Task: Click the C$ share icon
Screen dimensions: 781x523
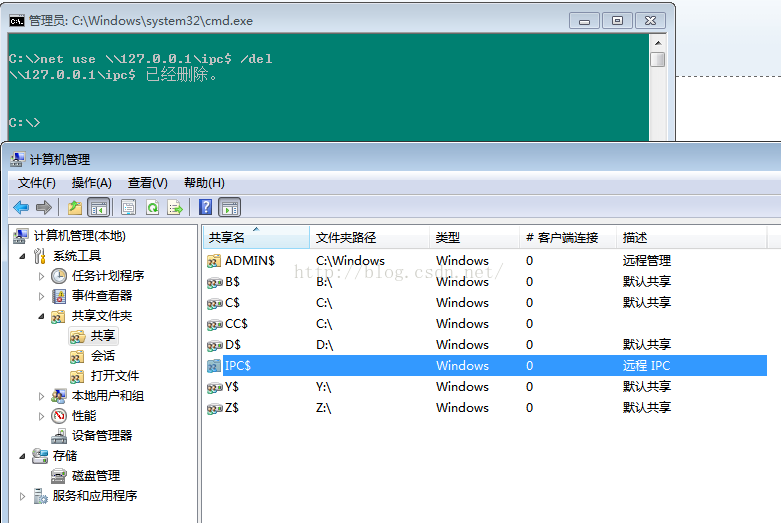Action: coord(215,303)
